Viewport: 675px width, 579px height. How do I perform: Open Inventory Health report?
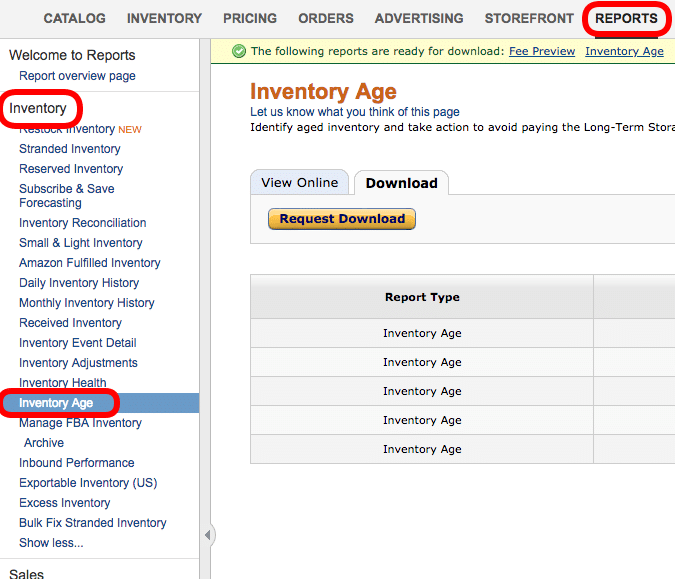click(x=63, y=382)
